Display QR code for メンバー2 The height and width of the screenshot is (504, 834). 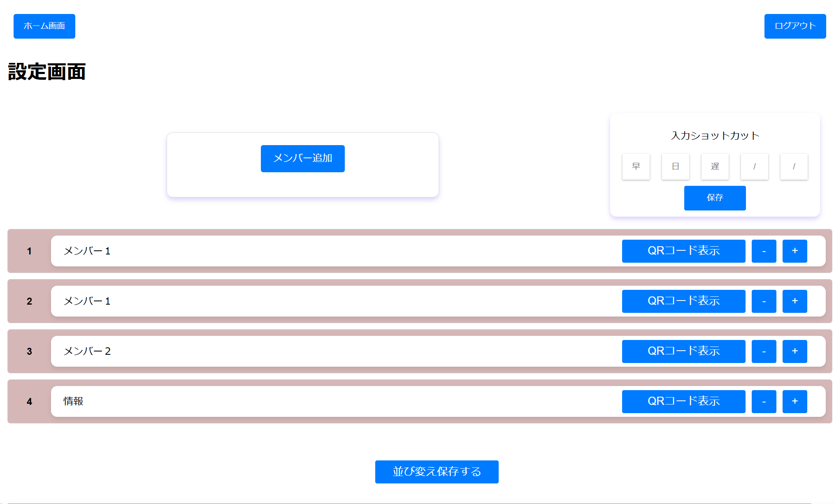tap(683, 351)
